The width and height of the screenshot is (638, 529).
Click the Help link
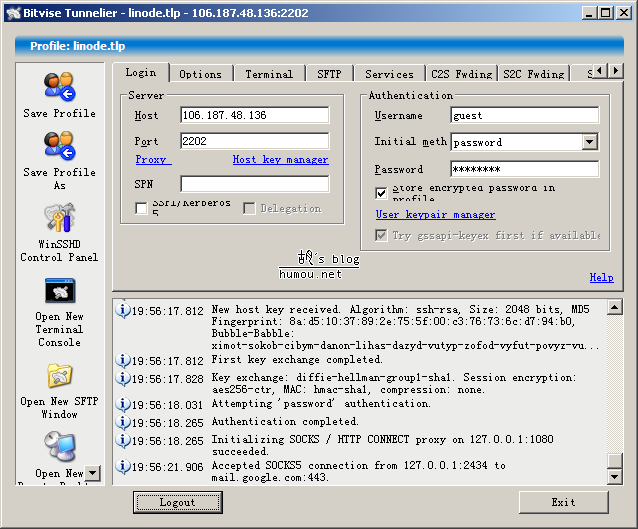(x=601, y=278)
